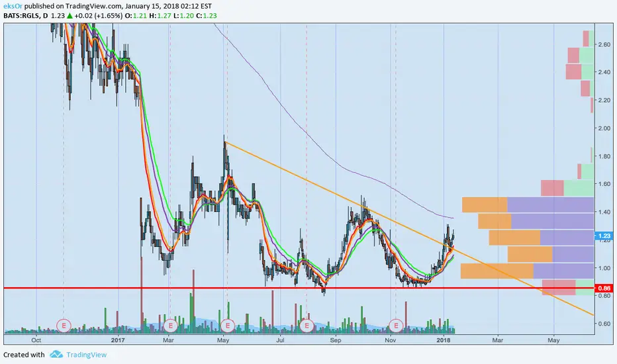Click the Created with text
617x364 pixels.
coord(24,355)
